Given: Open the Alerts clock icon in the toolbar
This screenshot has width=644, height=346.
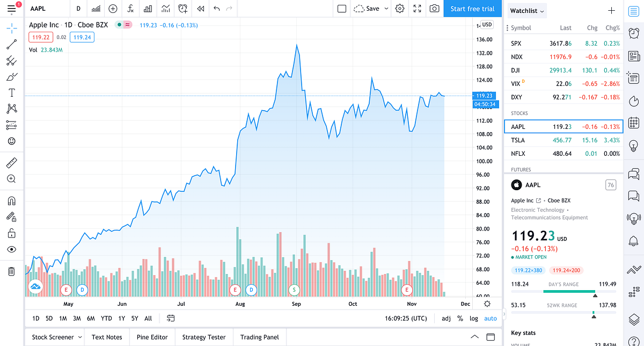Looking at the screenshot, I should [x=182, y=9].
